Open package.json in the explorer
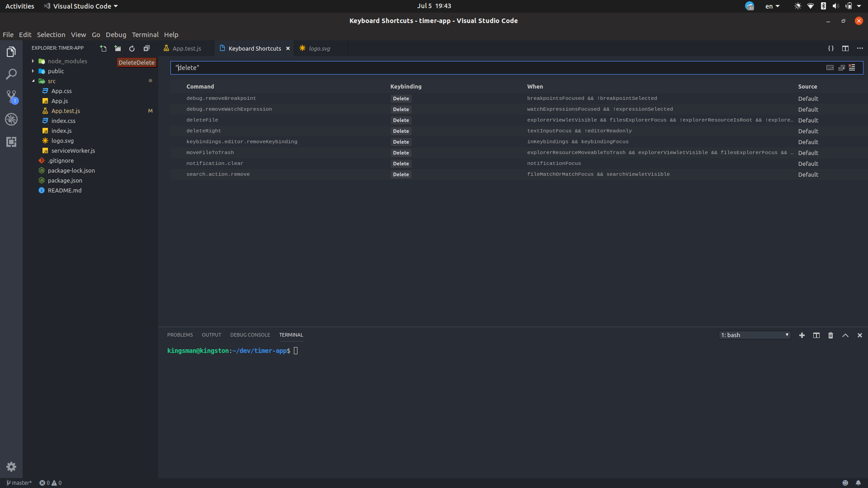The width and height of the screenshot is (868, 488). coord(65,180)
